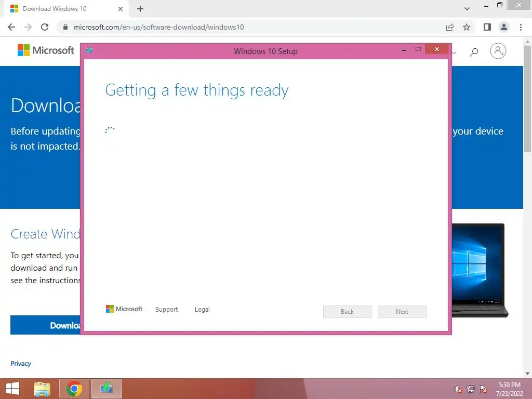This screenshot has width=532, height=399.
Task: Open Action Center flag icon
Action: (483, 389)
